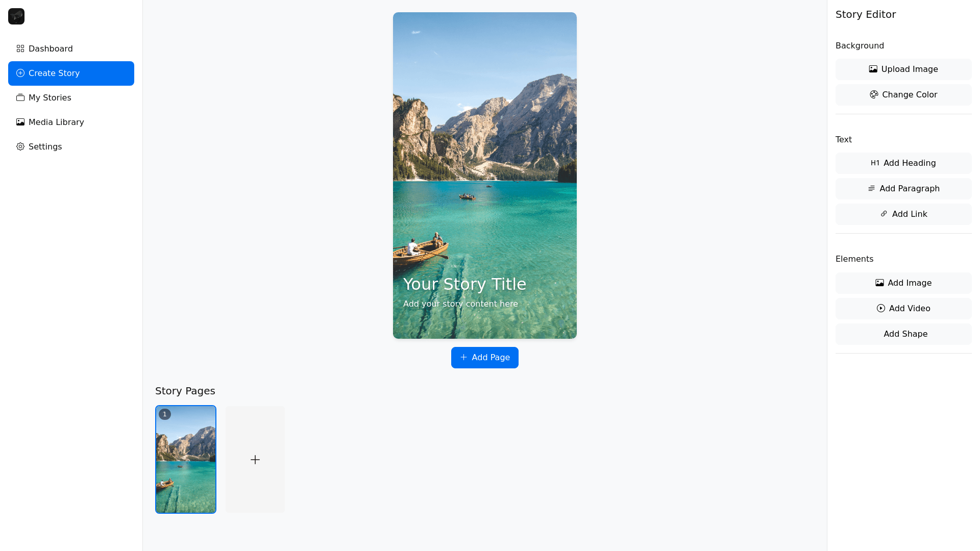The height and width of the screenshot is (551, 980).
Task: Click Add Video button
Action: coord(903,309)
